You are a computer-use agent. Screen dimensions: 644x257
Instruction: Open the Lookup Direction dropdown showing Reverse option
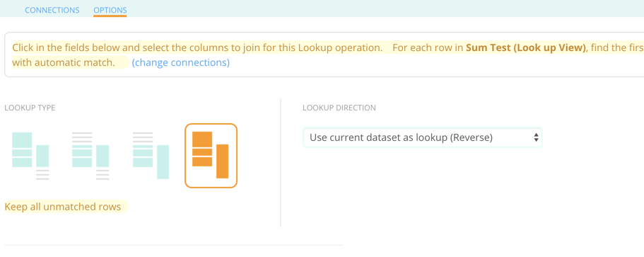pos(423,137)
